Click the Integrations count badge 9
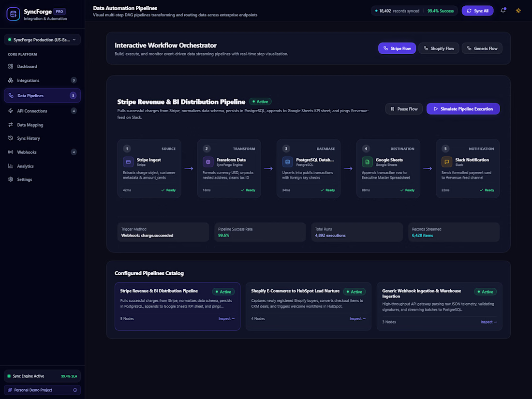532x399 pixels. (x=74, y=80)
